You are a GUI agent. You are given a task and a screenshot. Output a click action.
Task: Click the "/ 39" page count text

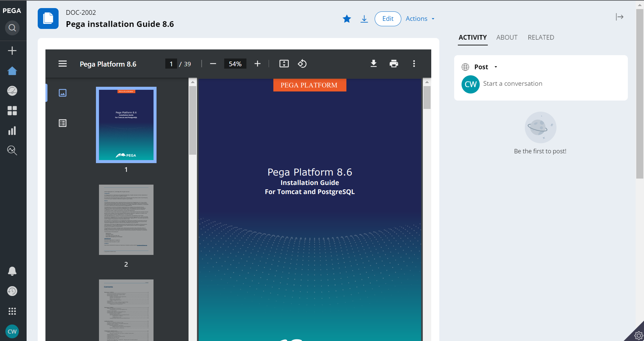point(185,64)
